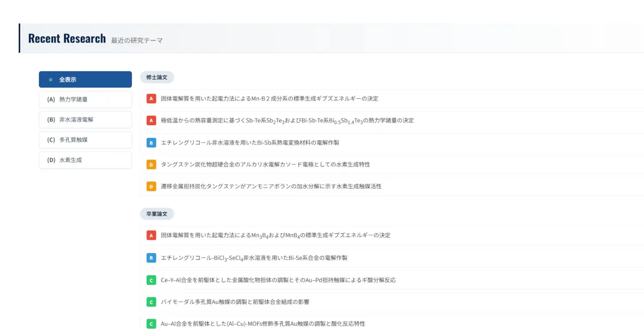Screen dimensions: 644x329
Task: Click the D badge next to 遷移金属担持炭化タングステン
Action: pos(151,186)
